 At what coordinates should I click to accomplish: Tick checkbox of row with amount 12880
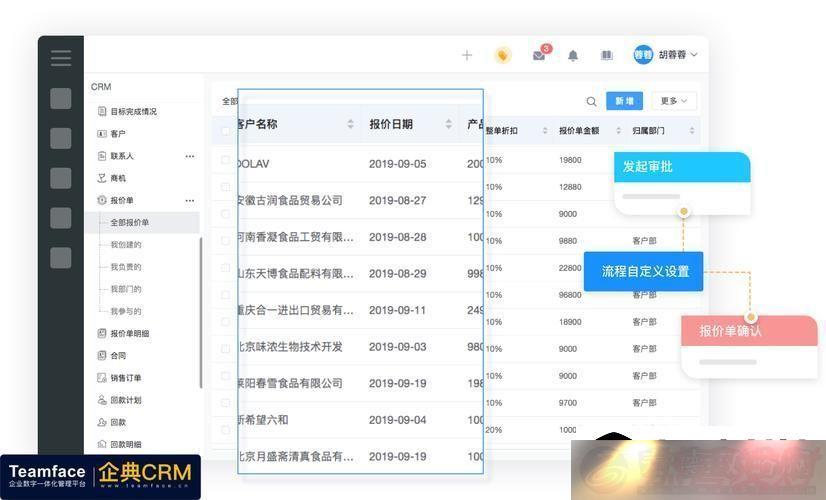225,187
